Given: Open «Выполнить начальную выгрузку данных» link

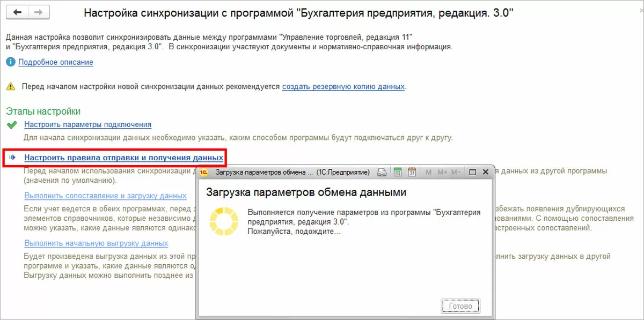Looking at the screenshot, I should click(96, 243).
